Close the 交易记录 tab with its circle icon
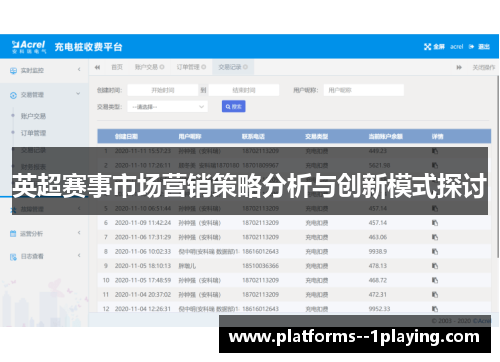Image resolution: width=500 pixels, height=362 pixels. [245, 67]
